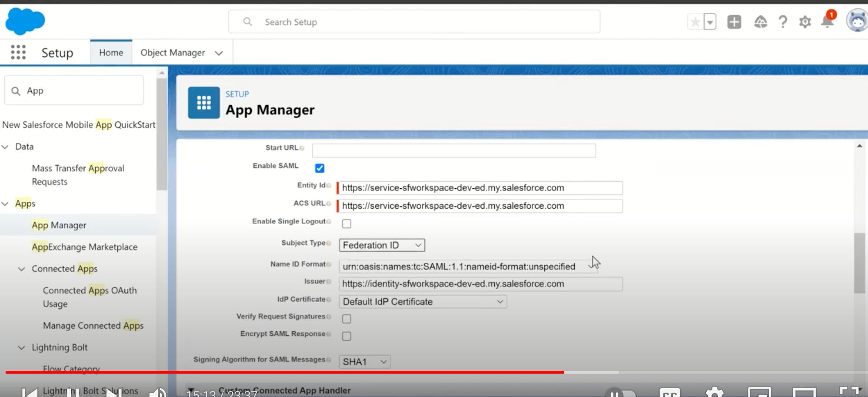Switch to the Object Manager tab

[173, 53]
